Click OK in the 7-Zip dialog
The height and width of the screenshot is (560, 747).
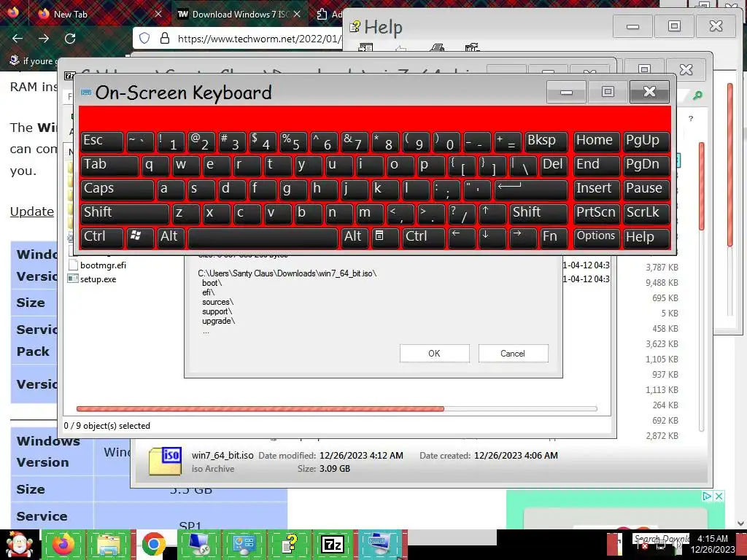tap(434, 354)
